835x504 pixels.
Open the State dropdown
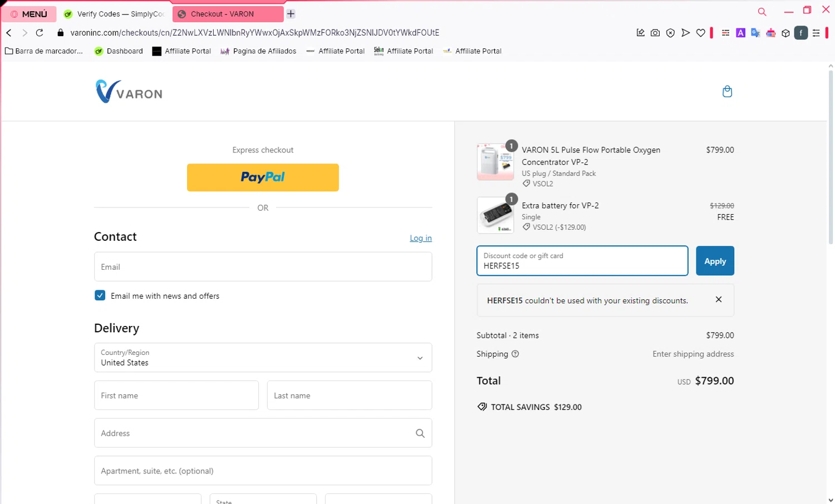click(x=263, y=499)
